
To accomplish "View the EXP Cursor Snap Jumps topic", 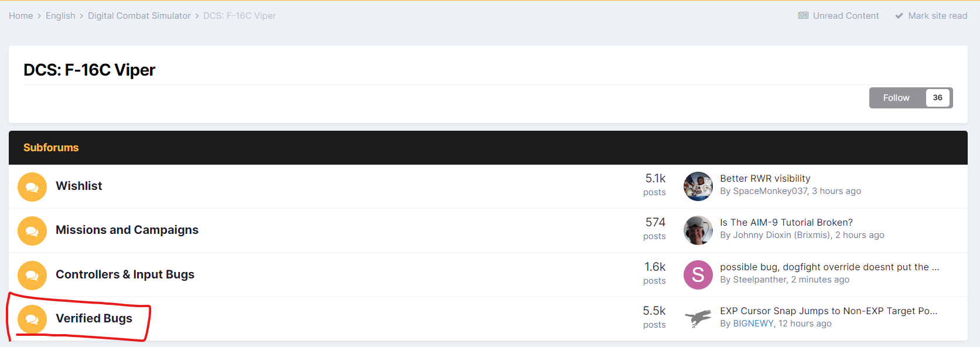I will tap(829, 311).
